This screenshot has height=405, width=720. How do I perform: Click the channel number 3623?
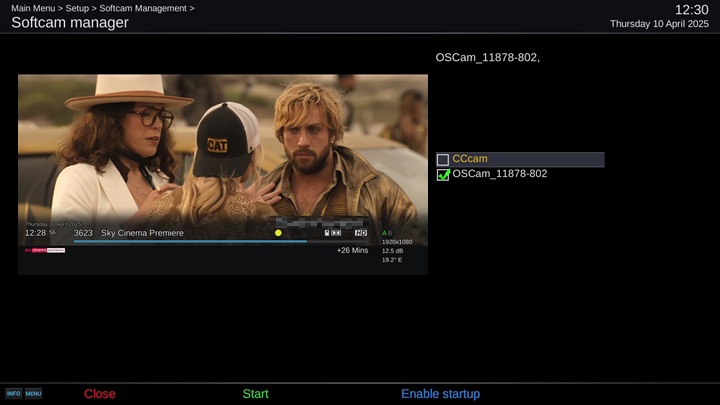(x=83, y=233)
